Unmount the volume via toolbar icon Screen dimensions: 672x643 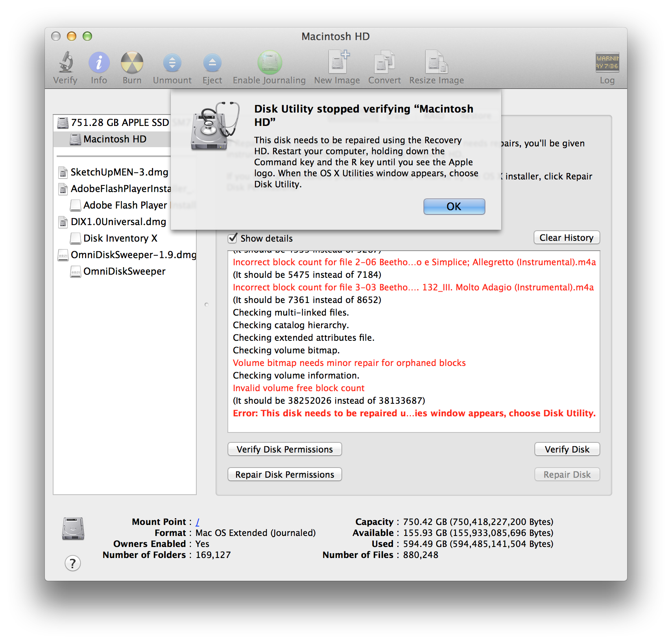172,63
